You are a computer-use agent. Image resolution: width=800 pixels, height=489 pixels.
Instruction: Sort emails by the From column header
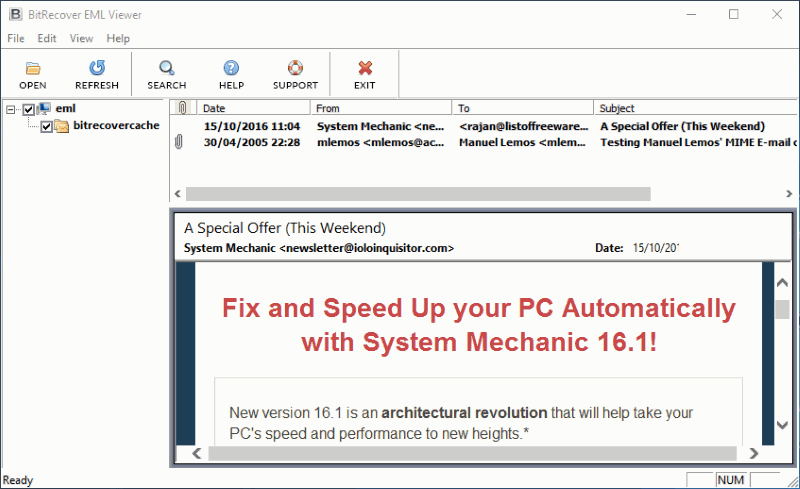[381, 108]
